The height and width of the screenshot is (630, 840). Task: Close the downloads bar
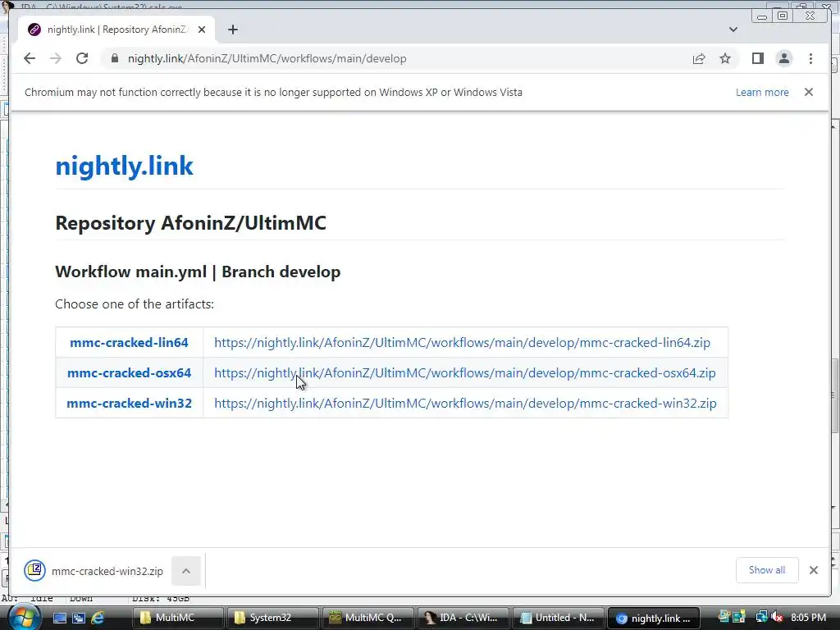click(x=814, y=570)
